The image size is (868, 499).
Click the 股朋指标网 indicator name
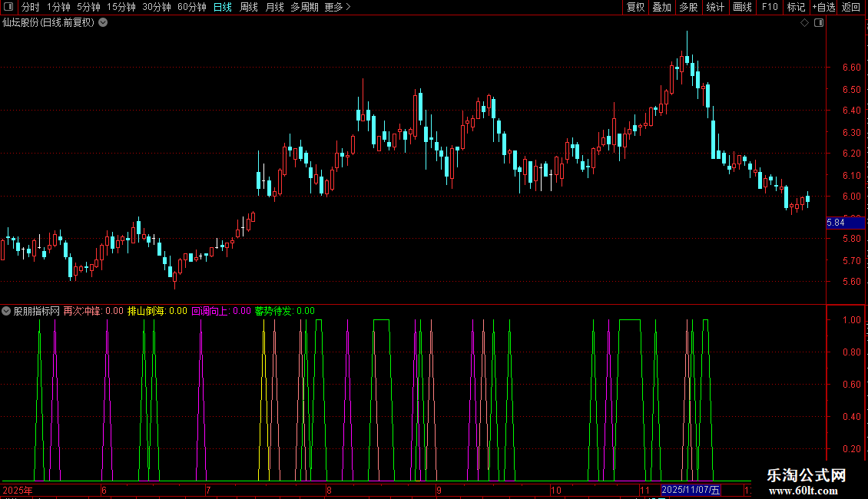(x=37, y=311)
